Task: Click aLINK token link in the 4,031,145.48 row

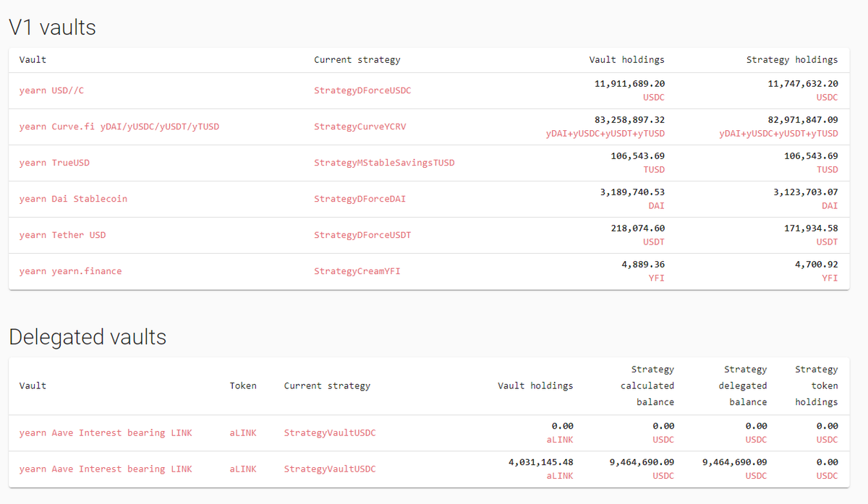Action: [x=243, y=469]
